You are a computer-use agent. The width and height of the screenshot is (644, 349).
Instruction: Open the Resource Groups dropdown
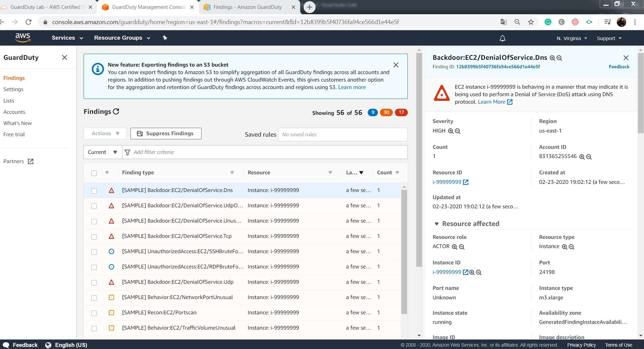pyautogui.click(x=122, y=38)
